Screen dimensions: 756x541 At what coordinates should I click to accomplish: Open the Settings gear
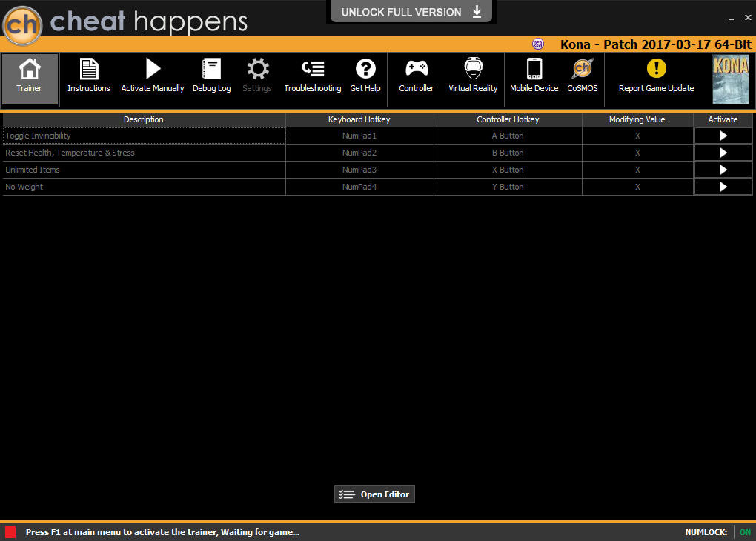[x=257, y=76]
